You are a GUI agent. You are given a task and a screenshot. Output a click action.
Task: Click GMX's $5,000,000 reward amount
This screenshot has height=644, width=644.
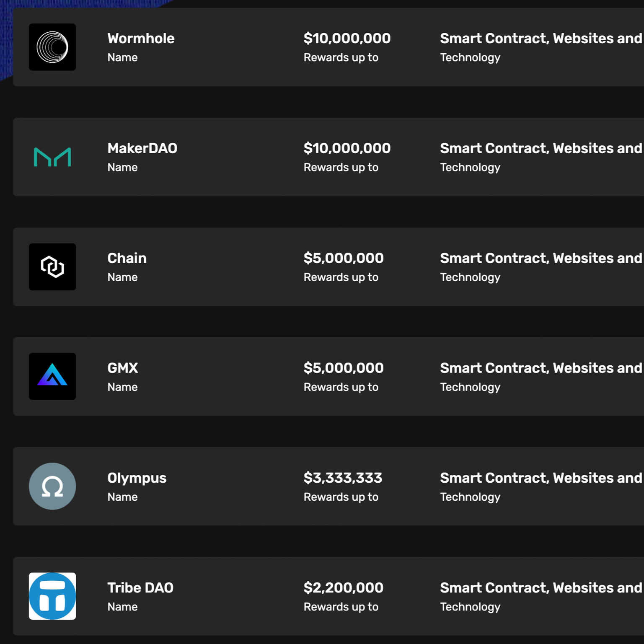[344, 368]
